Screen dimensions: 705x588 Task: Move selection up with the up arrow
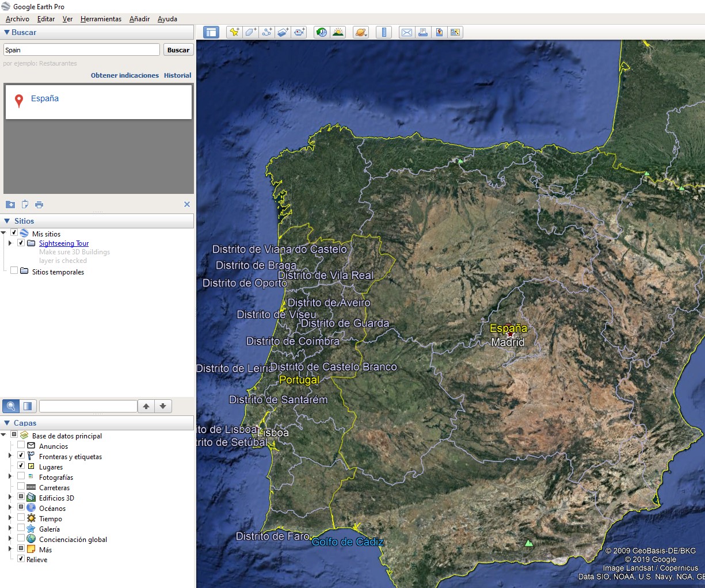[146, 406]
